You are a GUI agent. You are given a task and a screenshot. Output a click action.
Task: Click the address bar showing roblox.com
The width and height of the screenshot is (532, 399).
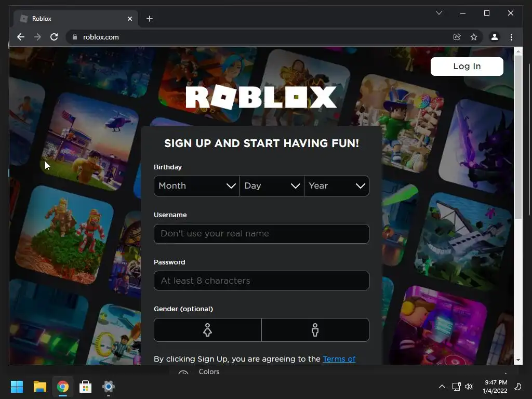(261, 37)
